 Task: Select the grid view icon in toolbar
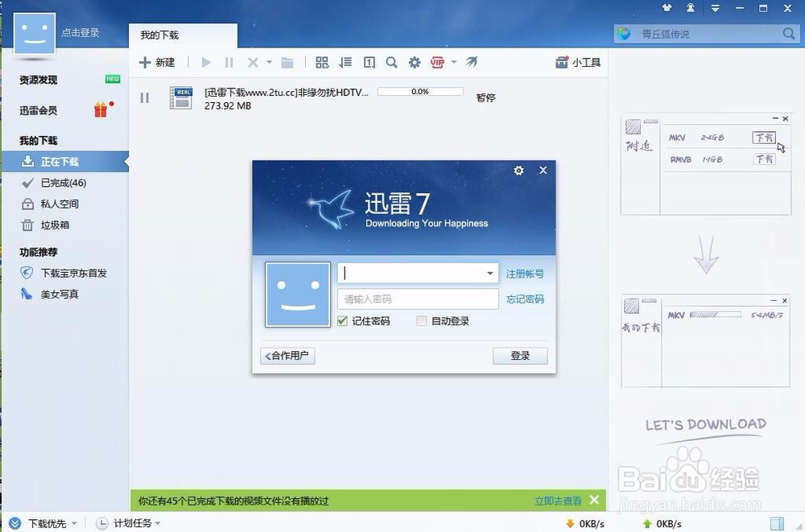tap(322, 62)
